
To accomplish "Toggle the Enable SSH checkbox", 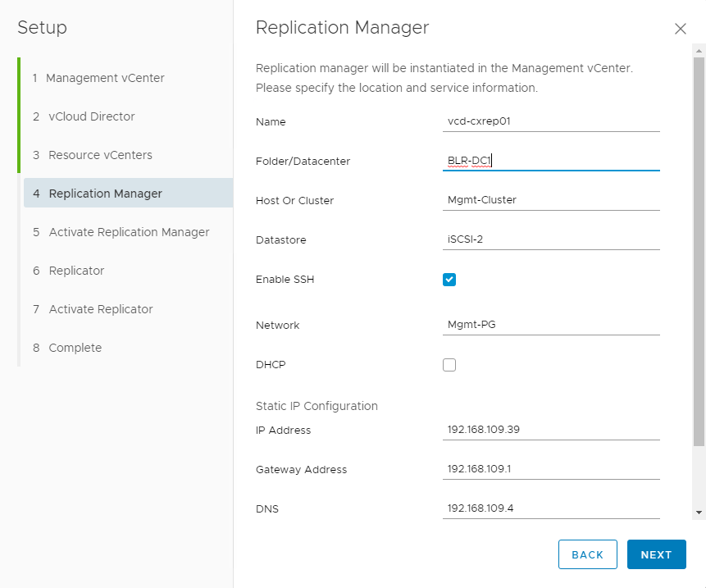I will (x=449, y=280).
